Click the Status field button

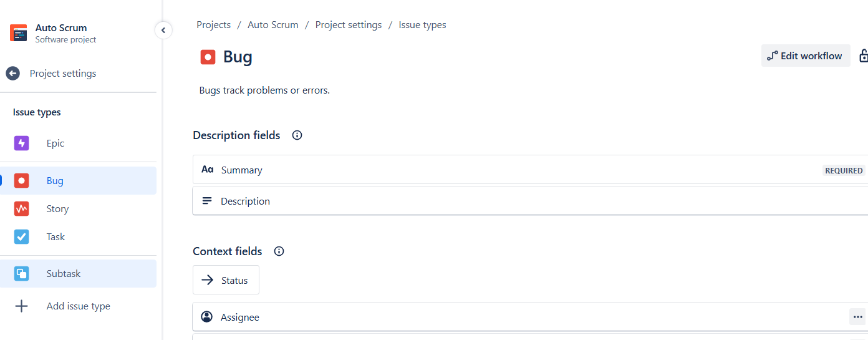(226, 280)
